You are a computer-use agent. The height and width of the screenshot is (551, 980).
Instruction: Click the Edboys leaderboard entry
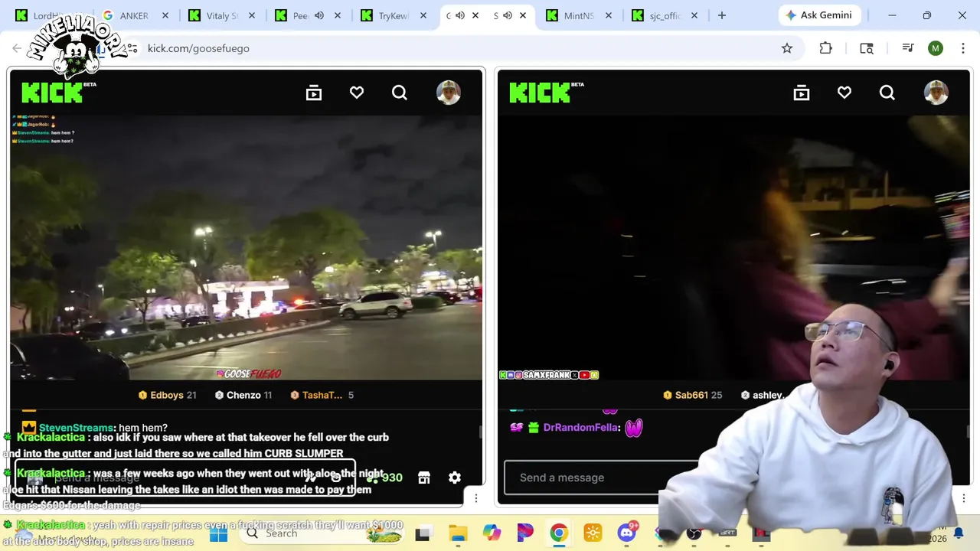[168, 395]
